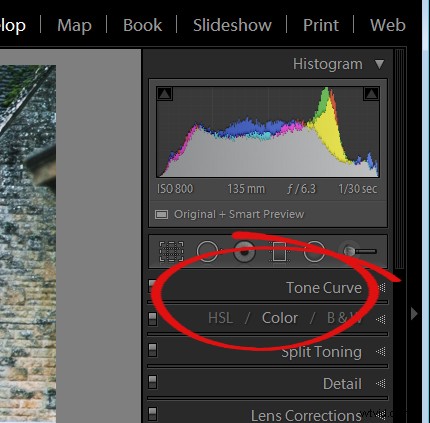This screenshot has height=423, width=430.
Task: Activate the Red Eye Correction tool
Action: click(x=245, y=251)
